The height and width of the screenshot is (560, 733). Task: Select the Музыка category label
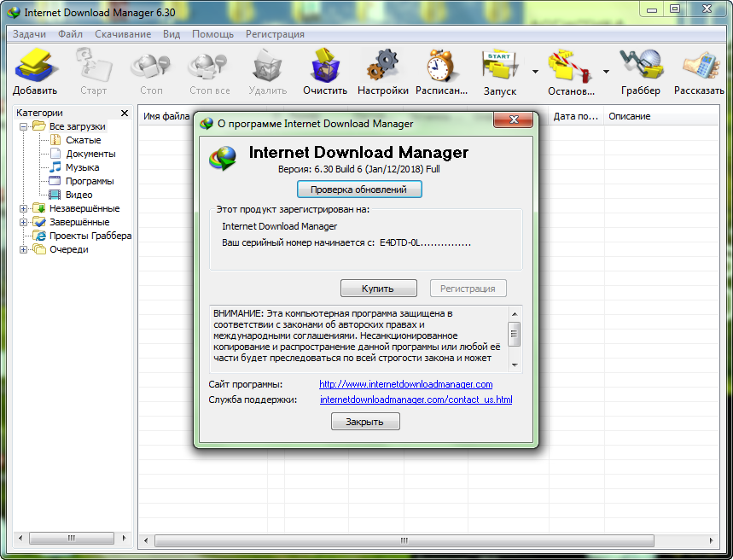coord(82,167)
